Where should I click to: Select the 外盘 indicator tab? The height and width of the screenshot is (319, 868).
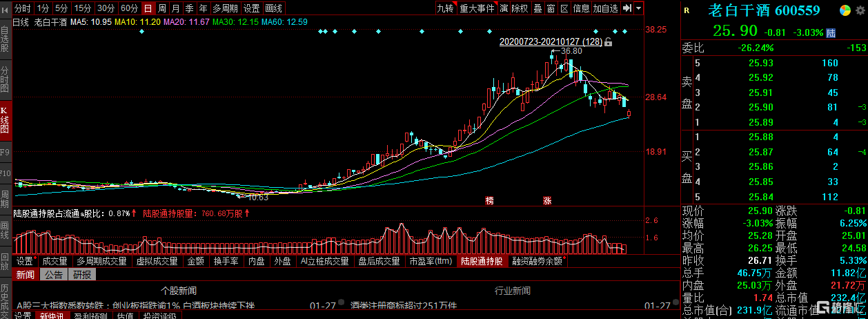282,262
